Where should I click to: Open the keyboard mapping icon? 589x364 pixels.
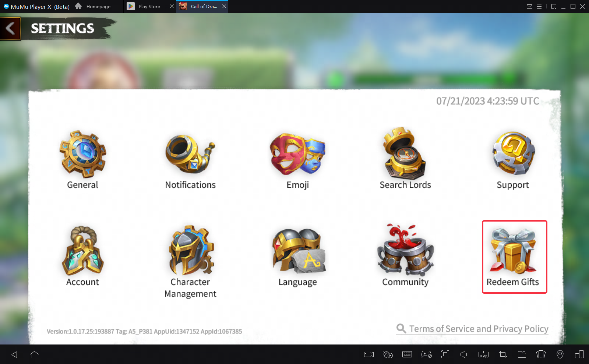407,354
